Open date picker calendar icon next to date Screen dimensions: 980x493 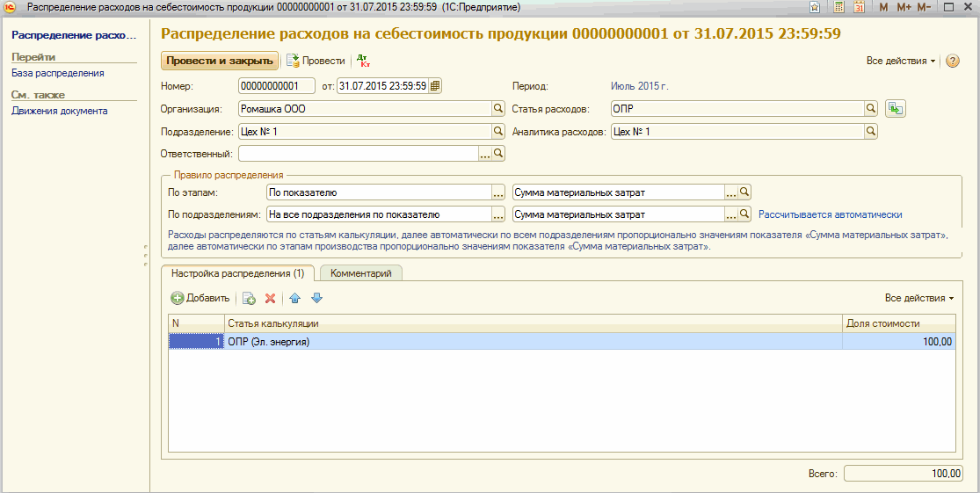(x=435, y=85)
